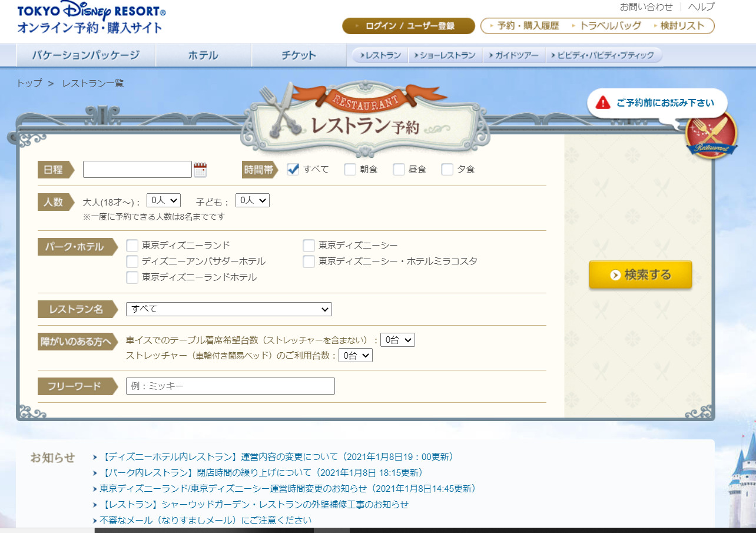The image size is (756, 533).
Task: Tick the 東京ディズニーランド checkbox
Action: [x=132, y=246]
